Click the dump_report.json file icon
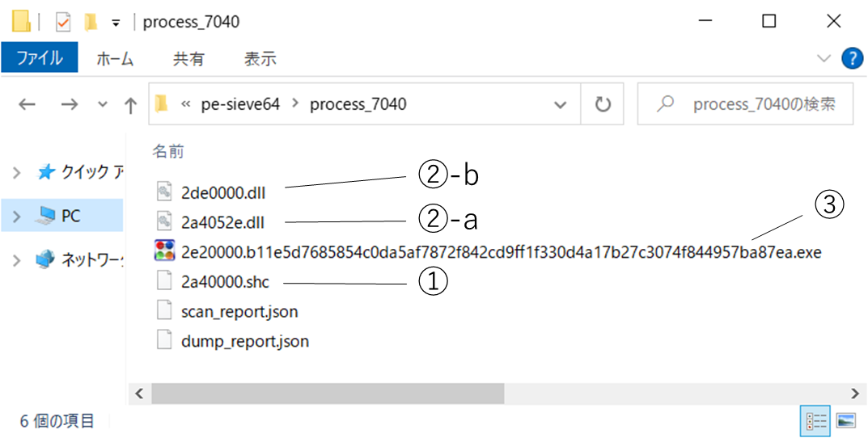This screenshot has width=868, height=438. pyautogui.click(x=164, y=341)
